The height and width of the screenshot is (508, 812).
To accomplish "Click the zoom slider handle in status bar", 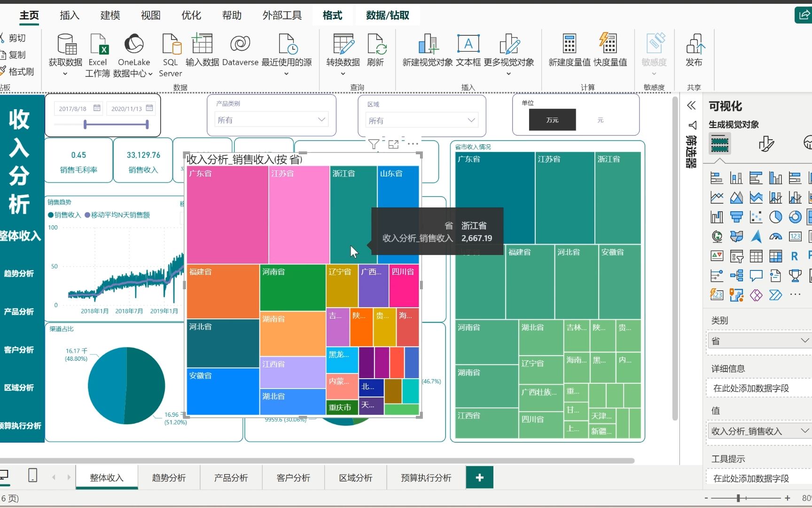I will pos(738,498).
